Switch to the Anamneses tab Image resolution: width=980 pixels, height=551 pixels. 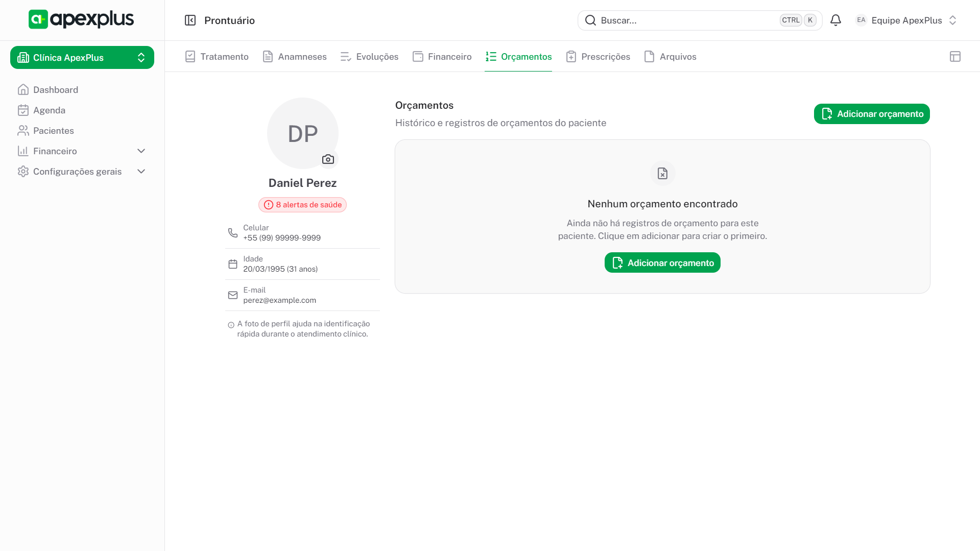(x=295, y=57)
